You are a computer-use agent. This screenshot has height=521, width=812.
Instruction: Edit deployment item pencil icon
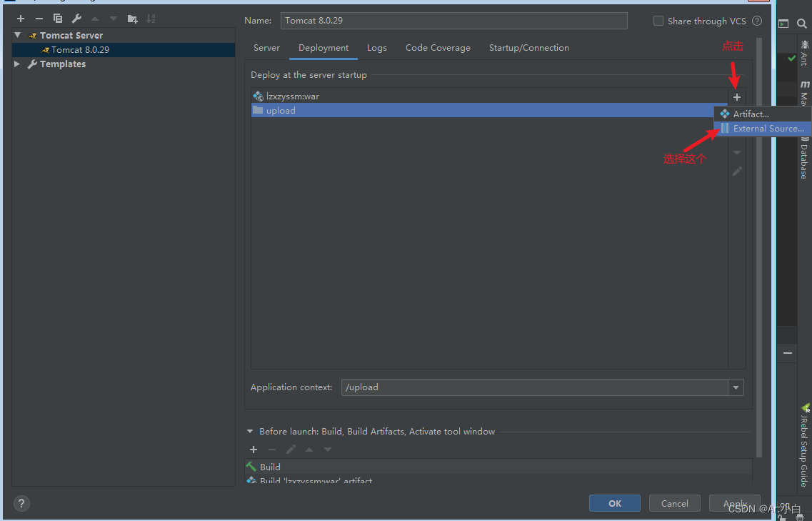click(737, 171)
